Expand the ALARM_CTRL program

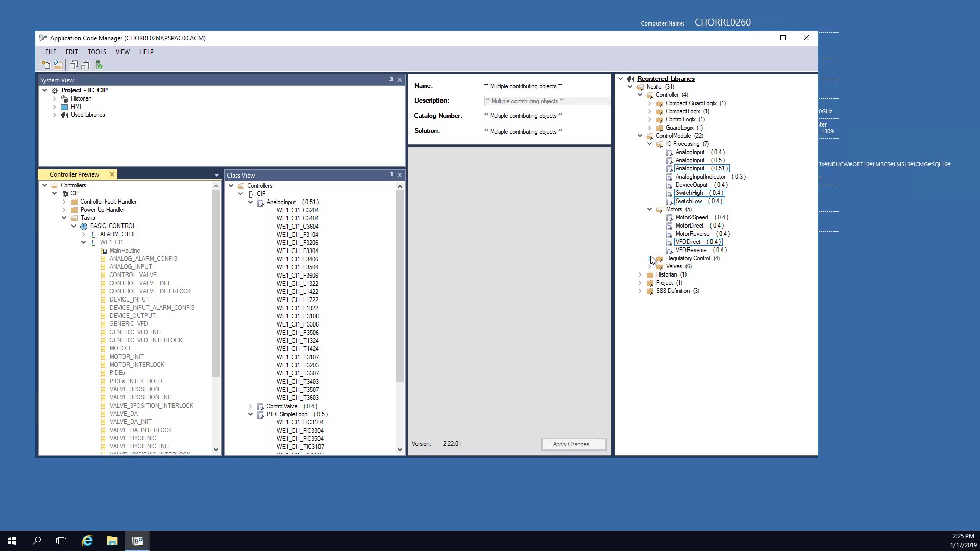[x=84, y=234]
